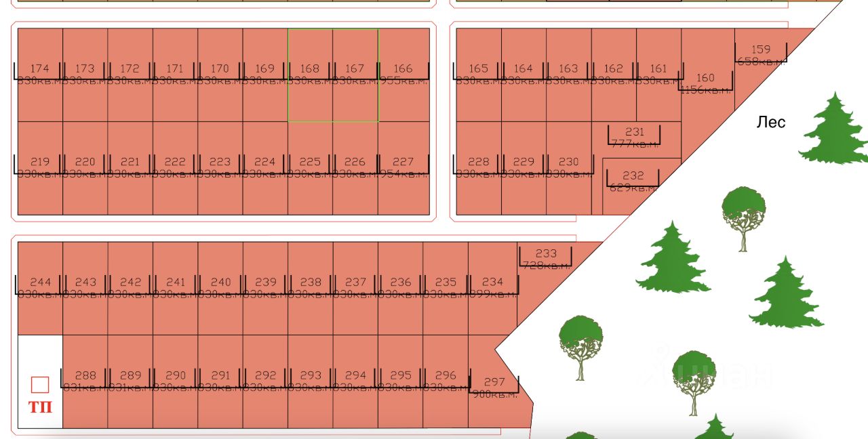Select plot 289

pos(130,381)
